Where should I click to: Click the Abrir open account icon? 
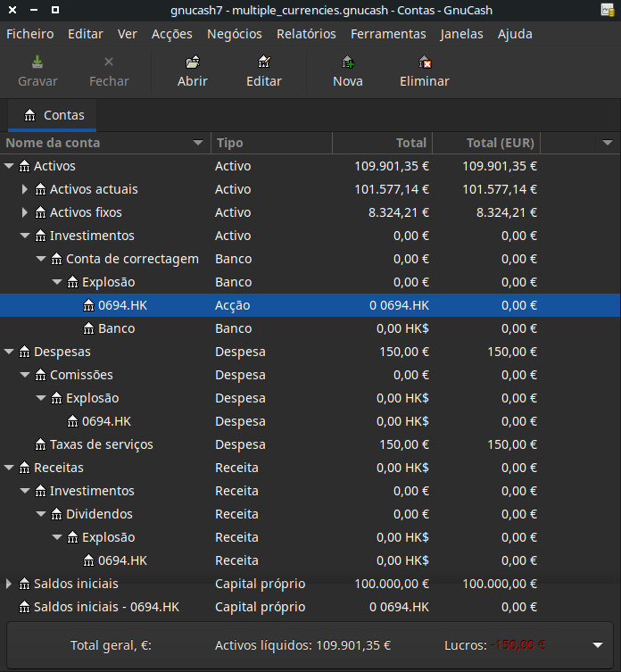point(192,62)
